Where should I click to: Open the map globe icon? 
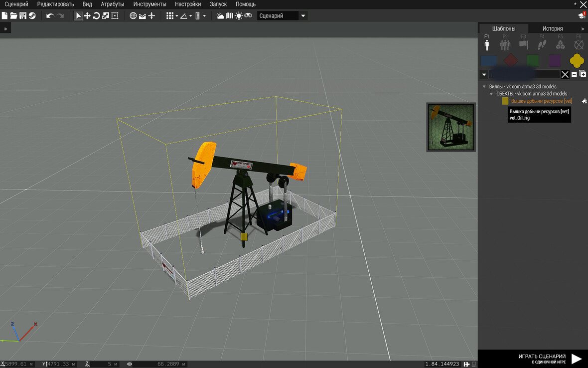tap(133, 16)
